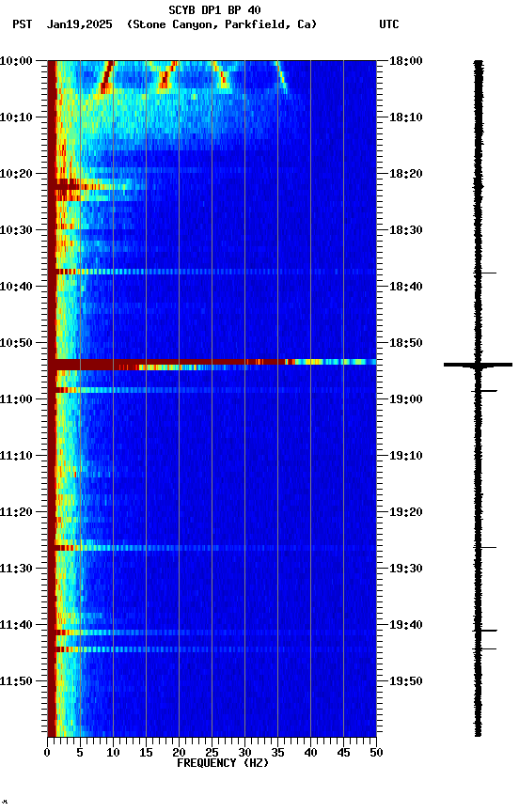Click the 18:20 UTC time label
519x812 pixels.
[406, 174]
